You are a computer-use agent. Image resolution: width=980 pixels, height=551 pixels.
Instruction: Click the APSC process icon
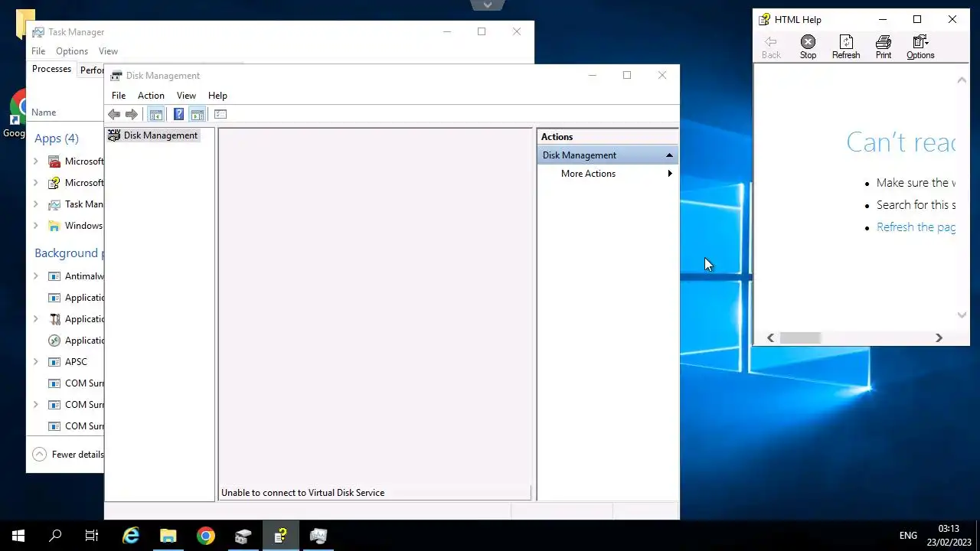click(x=54, y=362)
